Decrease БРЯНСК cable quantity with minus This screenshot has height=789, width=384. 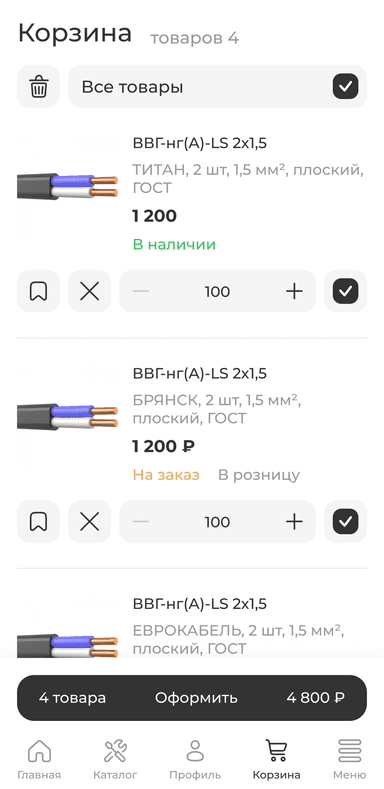(x=140, y=522)
